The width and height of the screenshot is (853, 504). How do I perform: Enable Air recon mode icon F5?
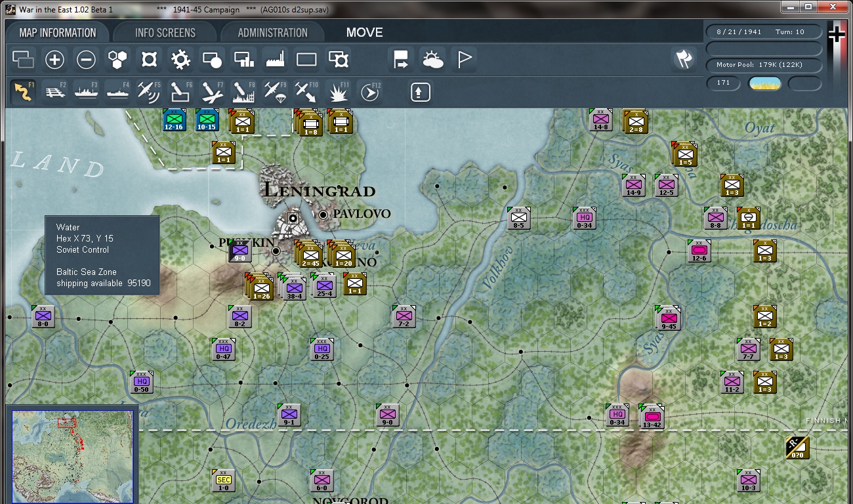point(149,91)
